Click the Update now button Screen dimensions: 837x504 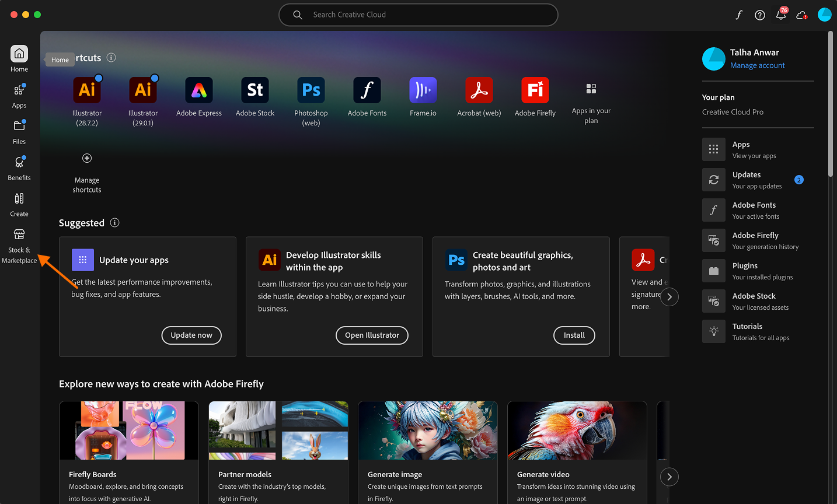pyautogui.click(x=191, y=335)
